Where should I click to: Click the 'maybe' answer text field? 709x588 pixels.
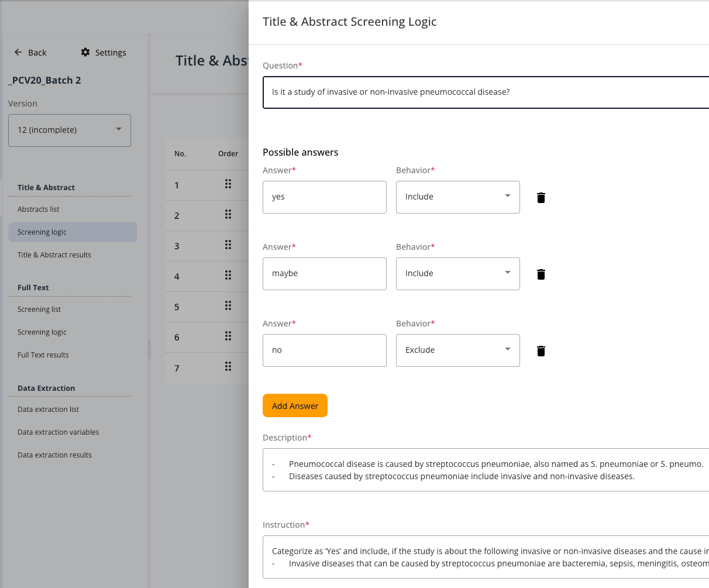click(325, 274)
